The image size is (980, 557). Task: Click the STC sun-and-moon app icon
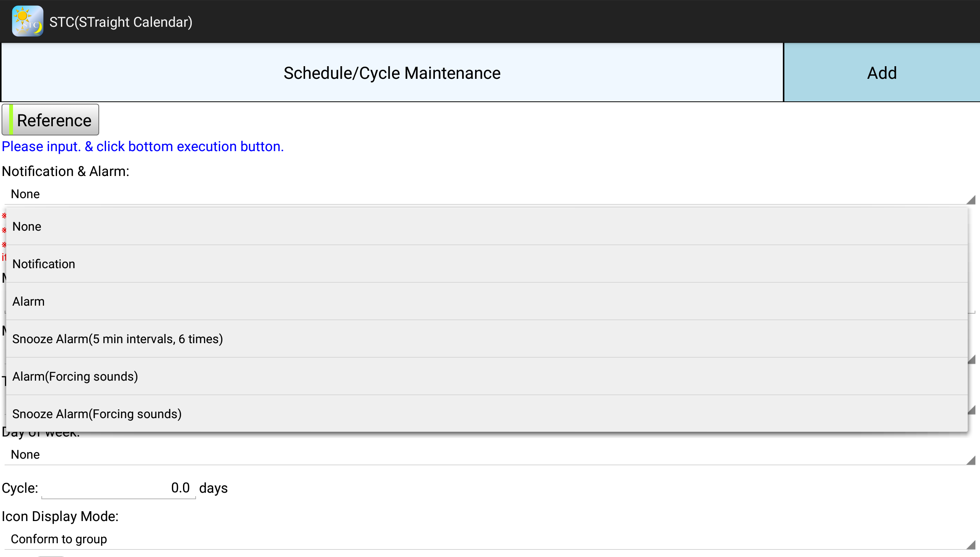point(27,21)
